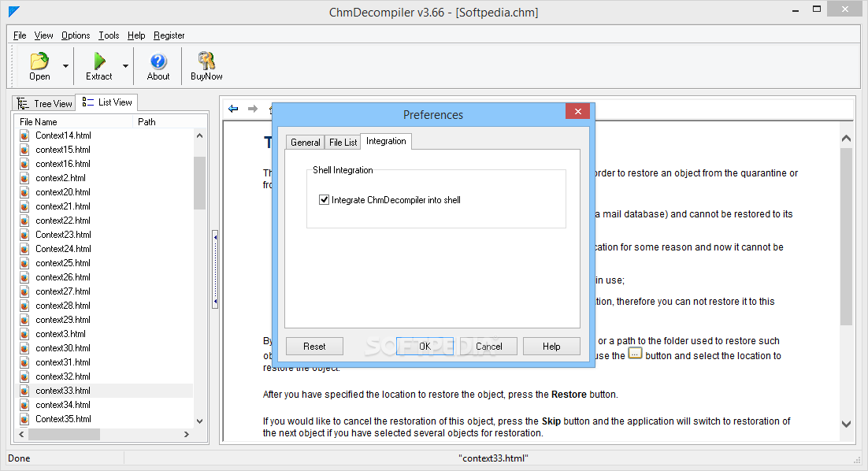This screenshot has height=471, width=868.
Task: Close the Preferences dialog
Action: pyautogui.click(x=578, y=111)
